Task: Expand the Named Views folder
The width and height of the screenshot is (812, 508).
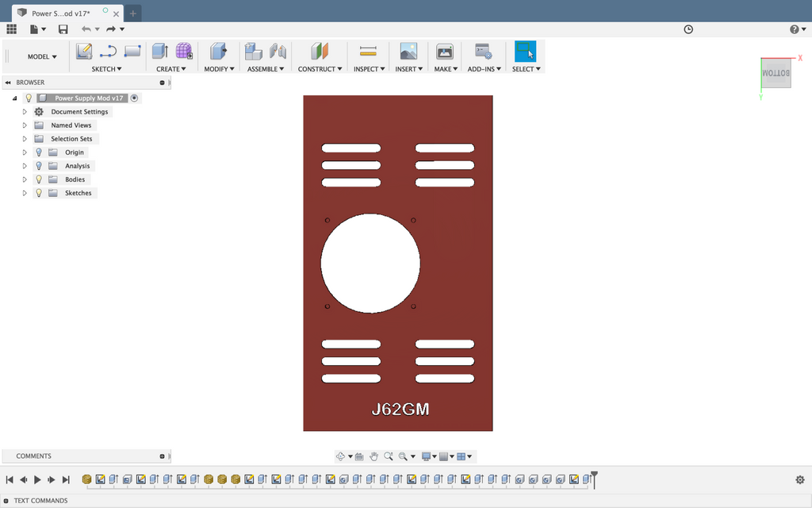Action: click(x=25, y=125)
